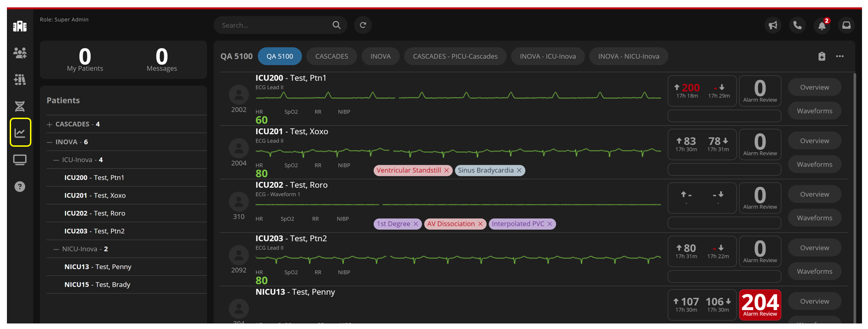
Task: Remove the Ventricular Standstill tag
Action: pyautogui.click(x=447, y=171)
